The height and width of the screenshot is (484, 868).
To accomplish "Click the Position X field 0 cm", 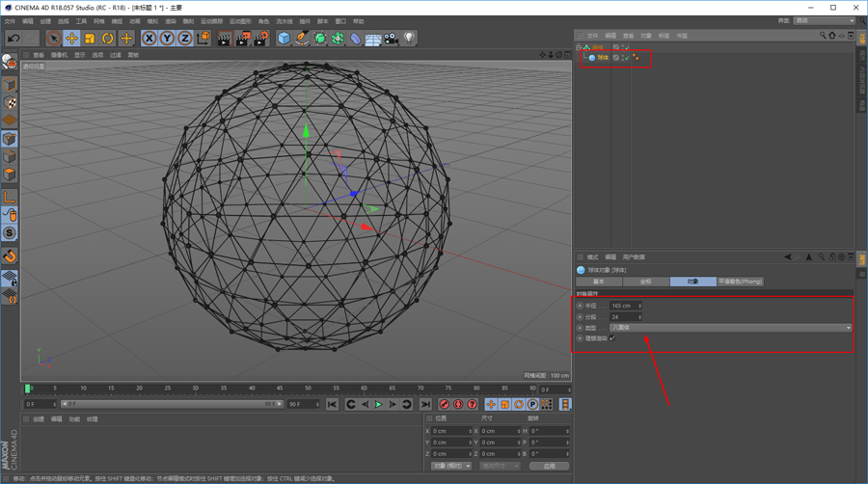I will (x=452, y=431).
